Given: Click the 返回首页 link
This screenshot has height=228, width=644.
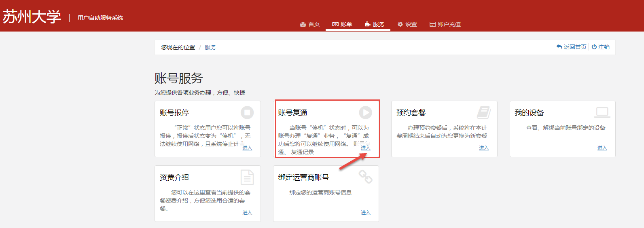Looking at the screenshot, I should (x=571, y=47).
